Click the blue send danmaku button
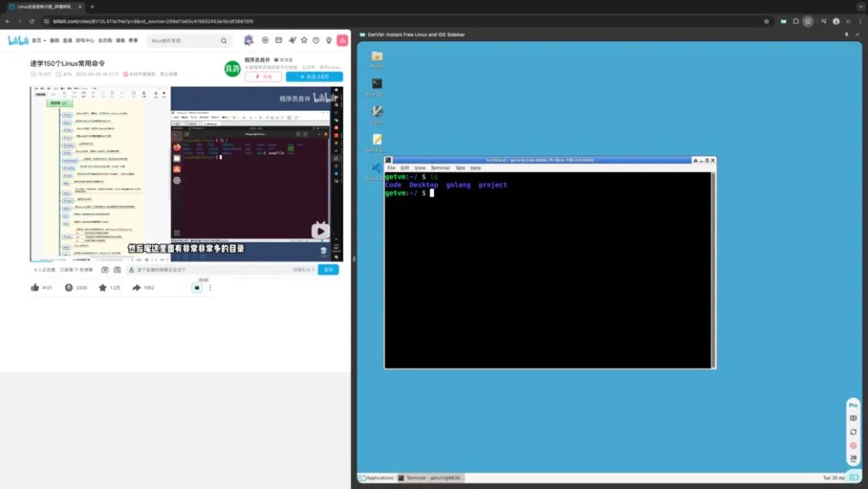The width and height of the screenshot is (868, 489). [x=328, y=269]
